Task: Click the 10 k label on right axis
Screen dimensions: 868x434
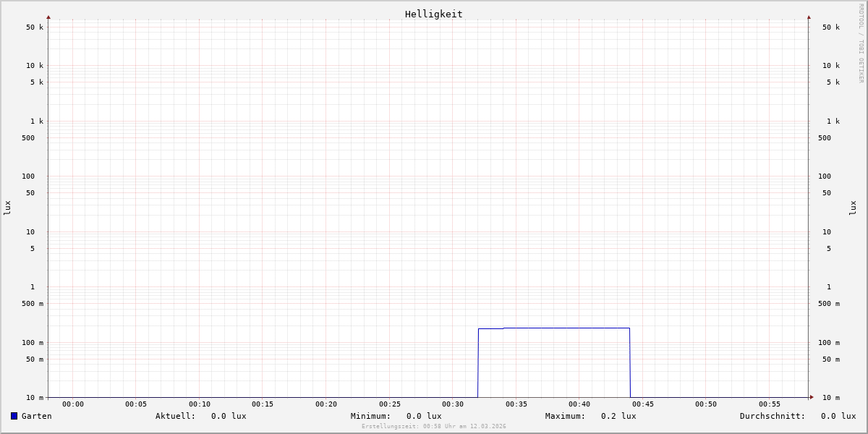Action: [x=831, y=66]
